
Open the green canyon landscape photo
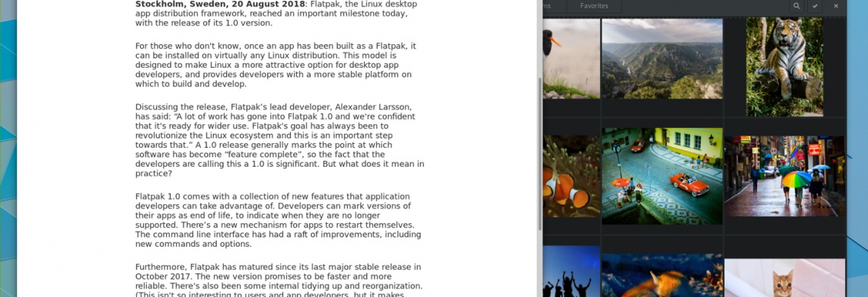(662, 59)
